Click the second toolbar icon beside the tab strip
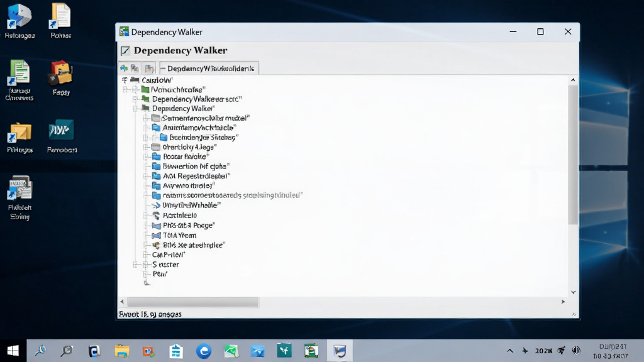 (135, 68)
